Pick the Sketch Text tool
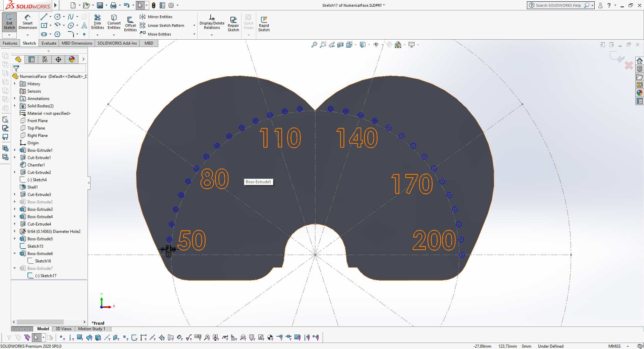Viewport: 644px width, 349px height. point(84,26)
